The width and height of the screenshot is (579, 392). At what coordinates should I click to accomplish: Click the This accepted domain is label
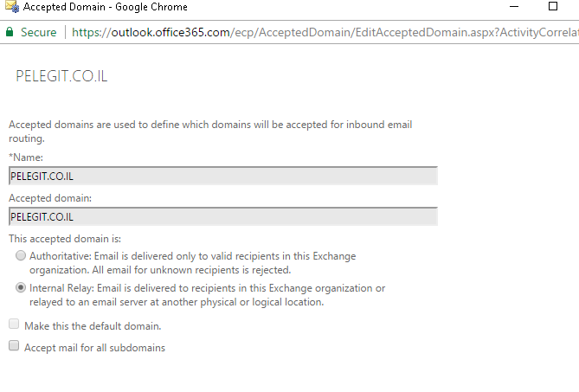(65, 239)
